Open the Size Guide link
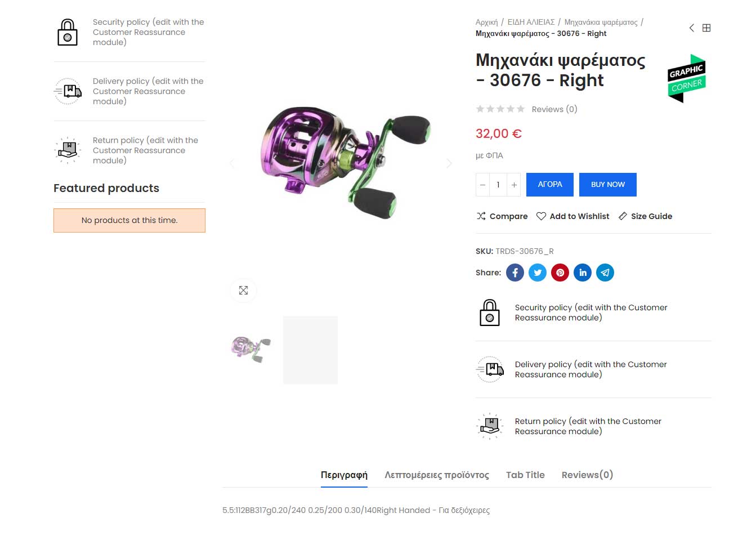 [645, 216]
